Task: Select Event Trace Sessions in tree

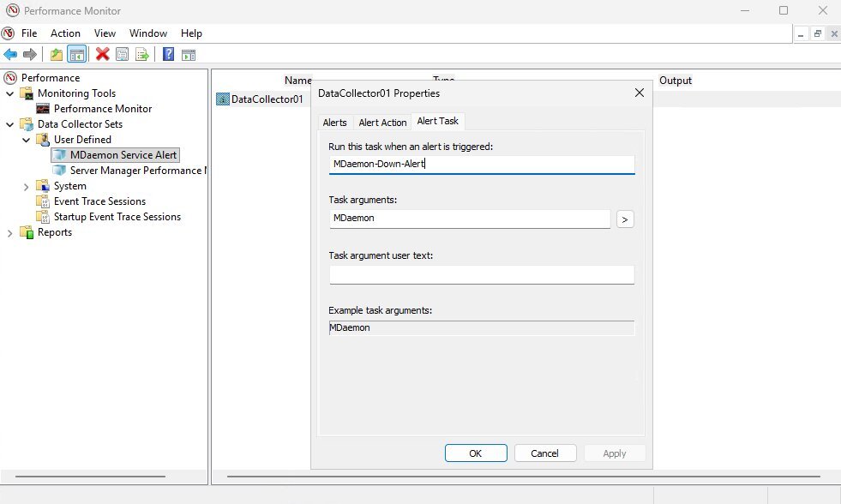Action: [99, 201]
